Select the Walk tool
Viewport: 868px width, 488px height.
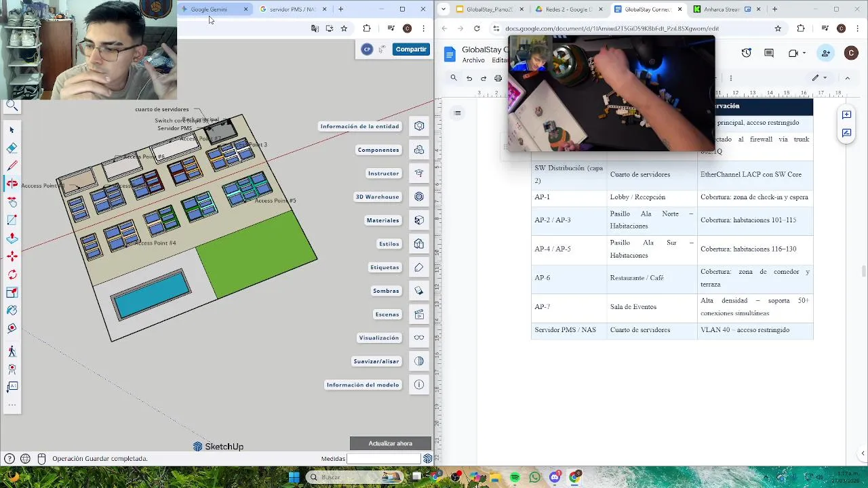12,351
